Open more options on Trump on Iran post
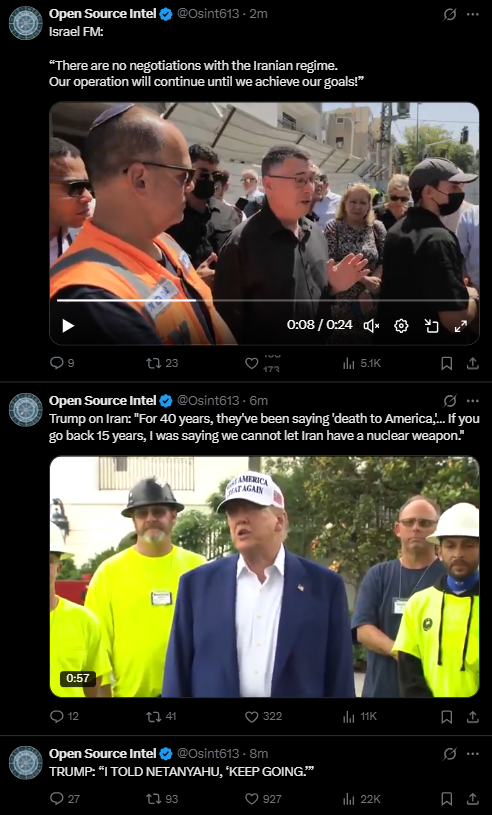 473,401
